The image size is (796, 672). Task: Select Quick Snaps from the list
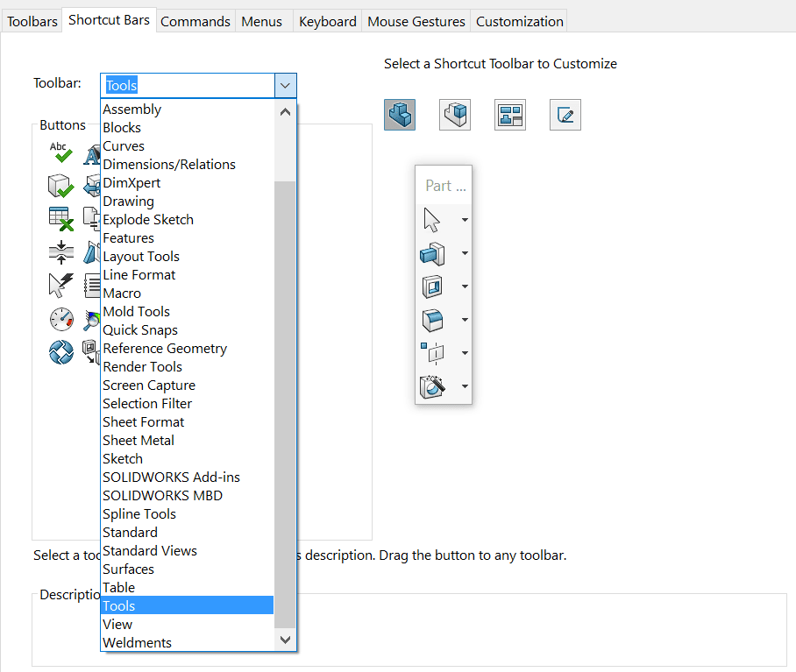[x=188, y=329]
